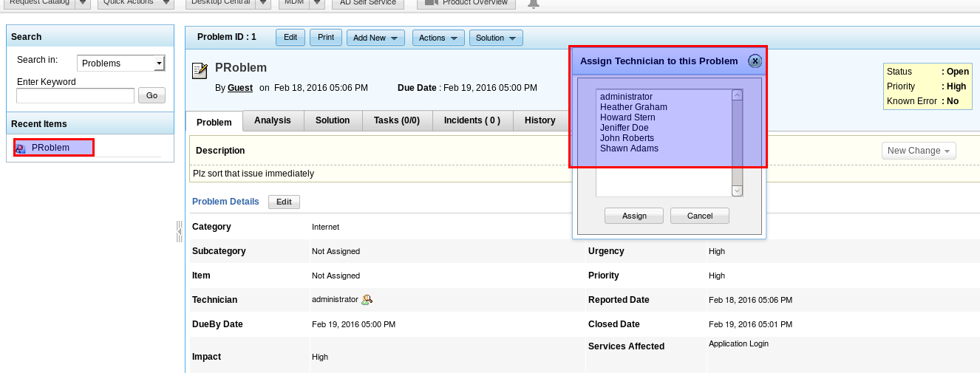Screen dimensions: 980x373
Task: Open the Incidents ( 0 ) tab
Action: tap(472, 120)
